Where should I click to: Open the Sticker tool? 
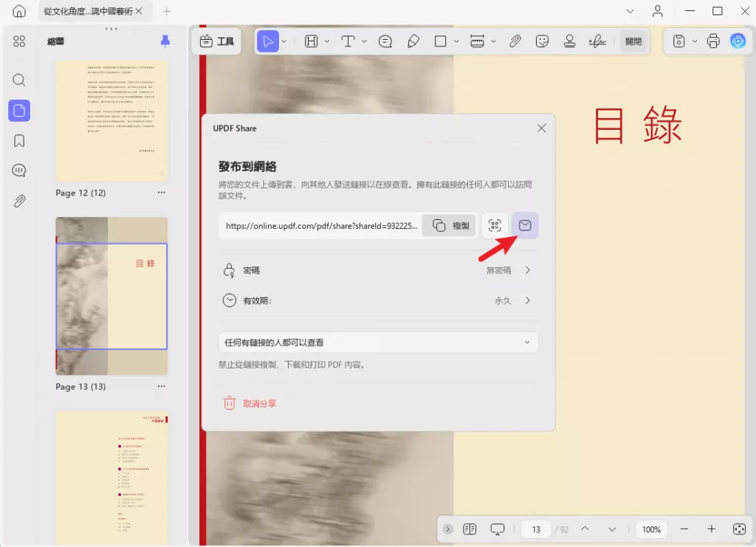click(x=542, y=41)
